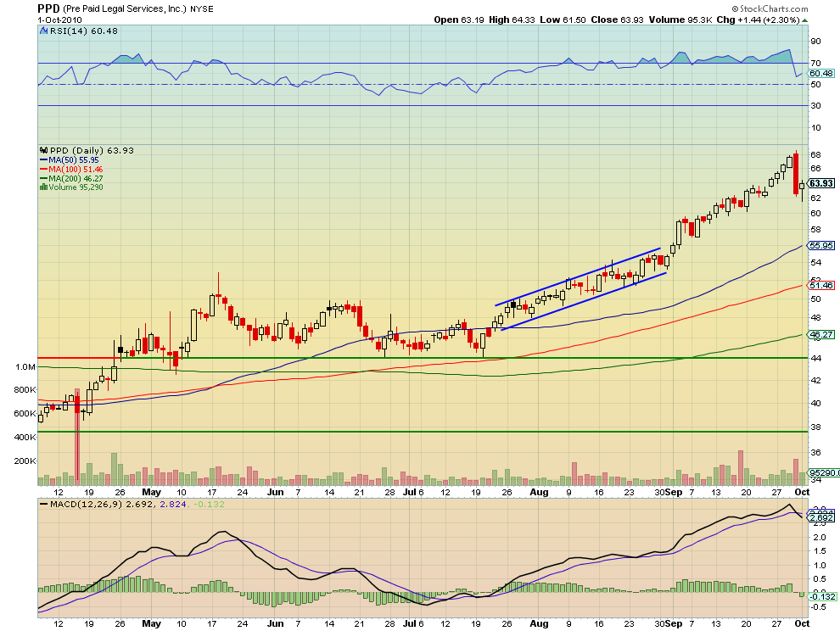Click Jul 6 on the price chart date axis

click(x=413, y=492)
